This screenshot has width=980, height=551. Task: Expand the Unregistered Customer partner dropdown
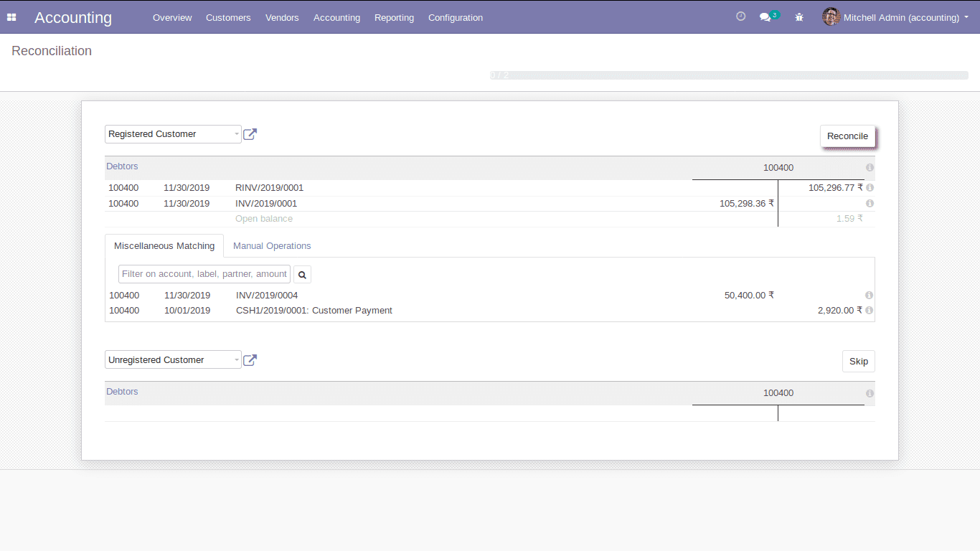point(173,360)
